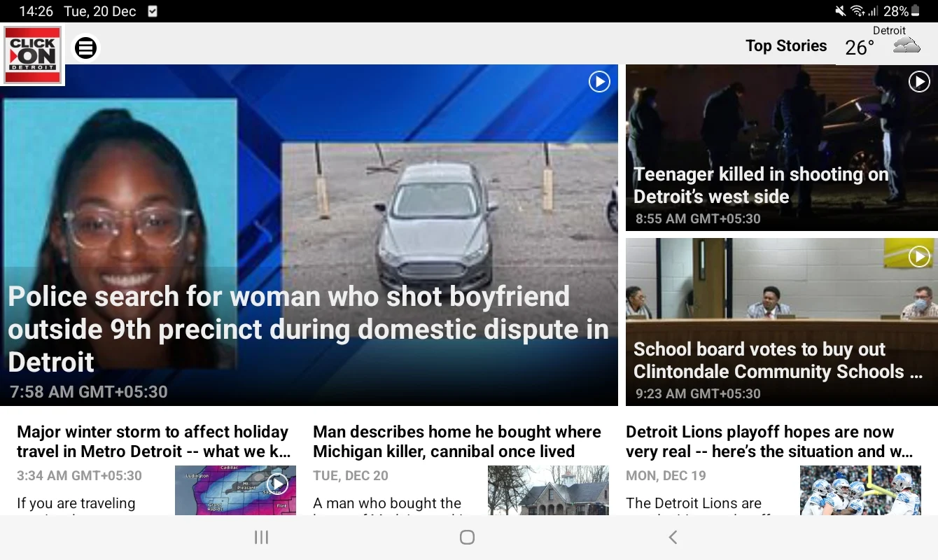This screenshot has height=560, width=938.
Task: Play the woman shot boyfriend video
Action: click(x=599, y=82)
